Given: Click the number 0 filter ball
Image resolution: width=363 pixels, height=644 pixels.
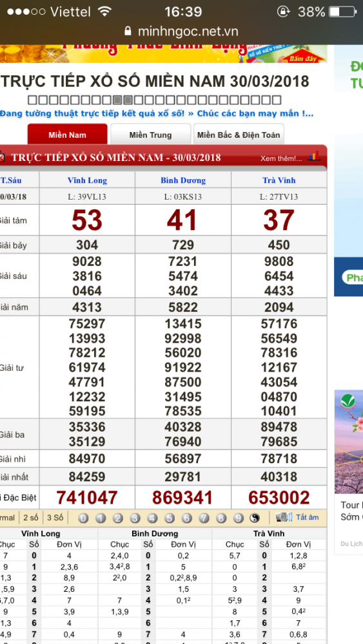Looking at the screenshot, I should (83, 518).
